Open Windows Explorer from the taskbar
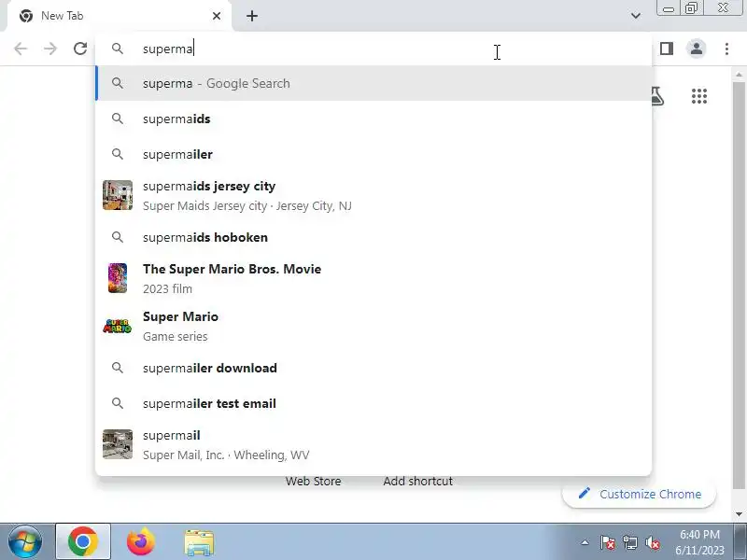 click(199, 542)
